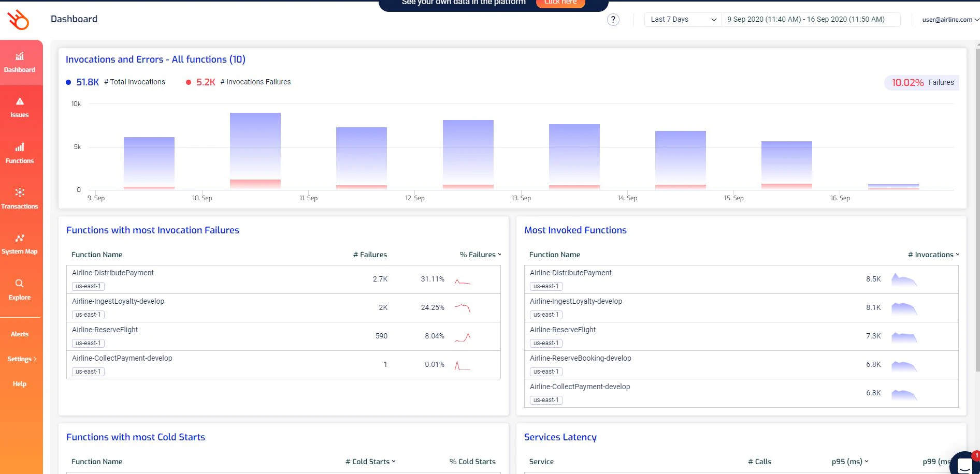Click us-east-1 tag under Airline-ReserveFlight failures
Image resolution: width=980 pixels, height=474 pixels.
click(88, 343)
